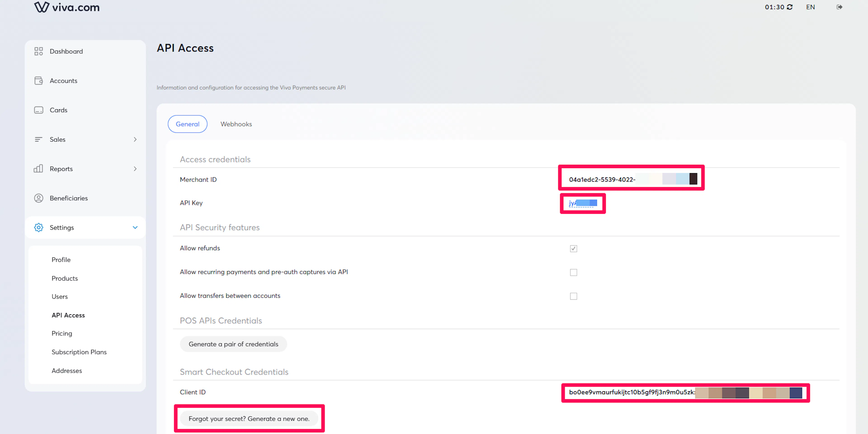Click the Beneficiaries person icon
Screen dimensions: 868x434
[38, 198]
